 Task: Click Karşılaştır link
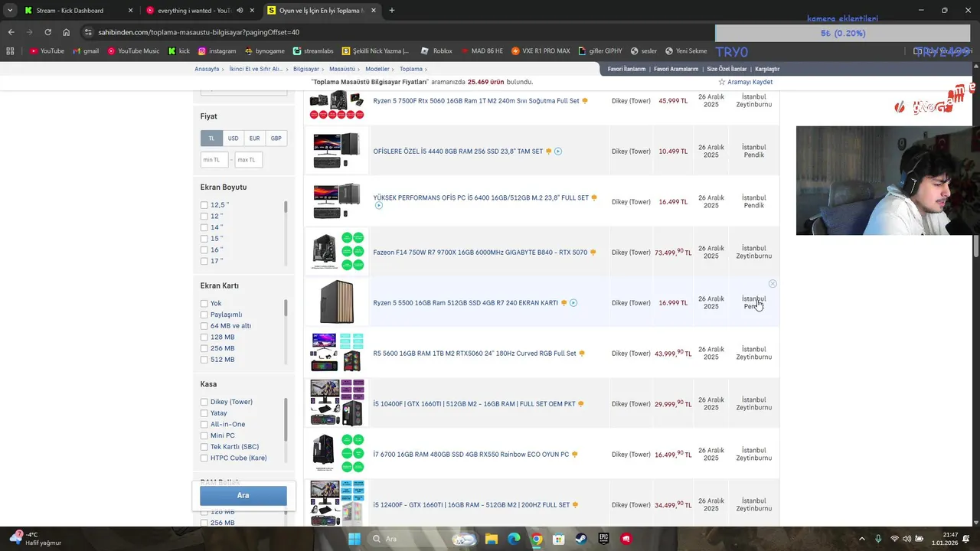point(767,69)
